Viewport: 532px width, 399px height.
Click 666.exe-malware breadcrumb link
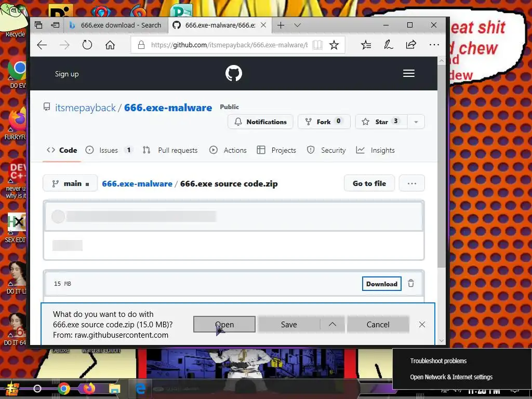137,183
